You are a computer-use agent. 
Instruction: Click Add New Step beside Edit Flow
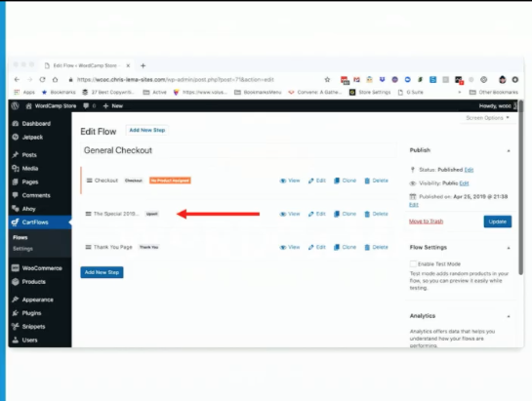pyautogui.click(x=147, y=131)
